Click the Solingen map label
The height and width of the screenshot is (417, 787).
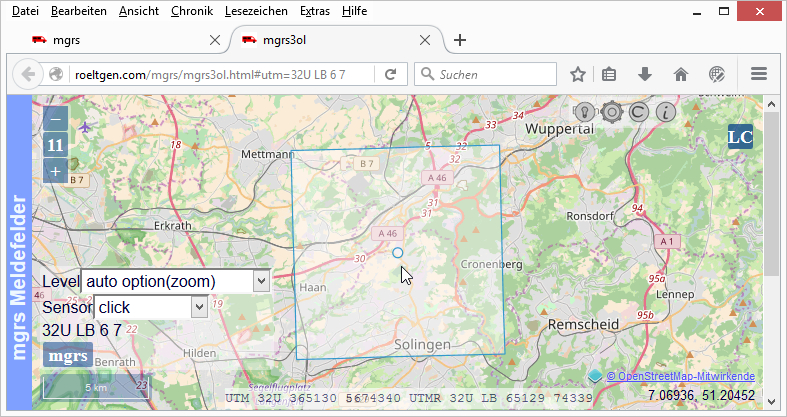422,344
